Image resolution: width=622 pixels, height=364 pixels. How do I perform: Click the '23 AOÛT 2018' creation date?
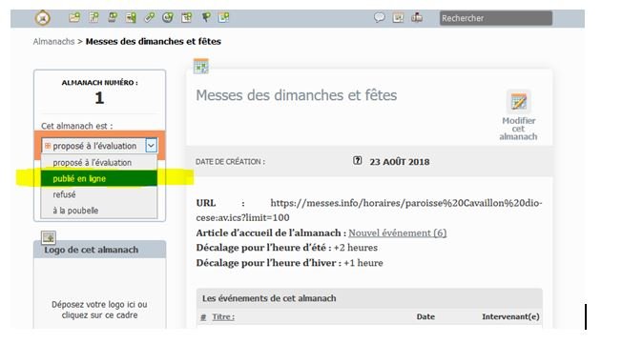click(x=400, y=162)
